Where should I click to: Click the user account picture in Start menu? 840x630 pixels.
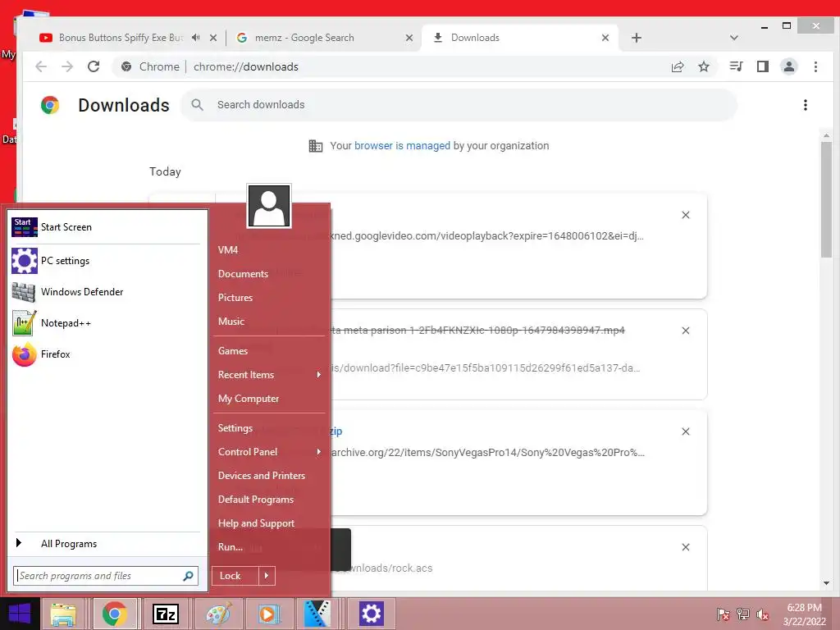(x=269, y=206)
